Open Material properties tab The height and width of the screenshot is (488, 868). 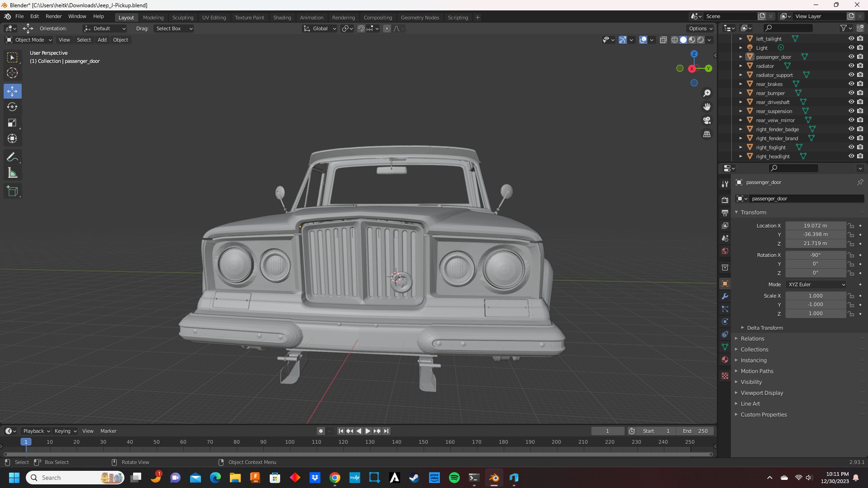pos(725,360)
